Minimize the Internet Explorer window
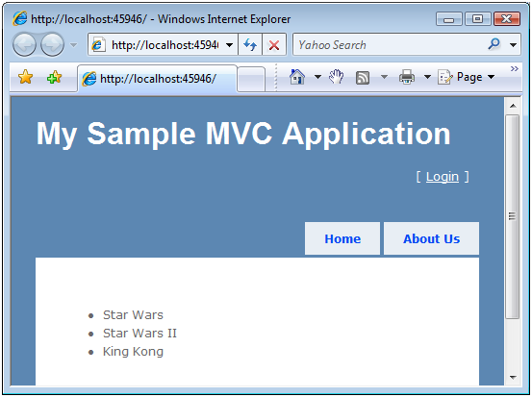 point(448,19)
